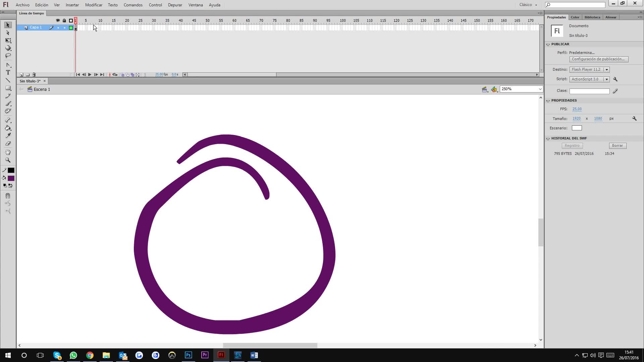644x362 pixels.
Task: Switch to the Color panel tab
Action: 575,17
